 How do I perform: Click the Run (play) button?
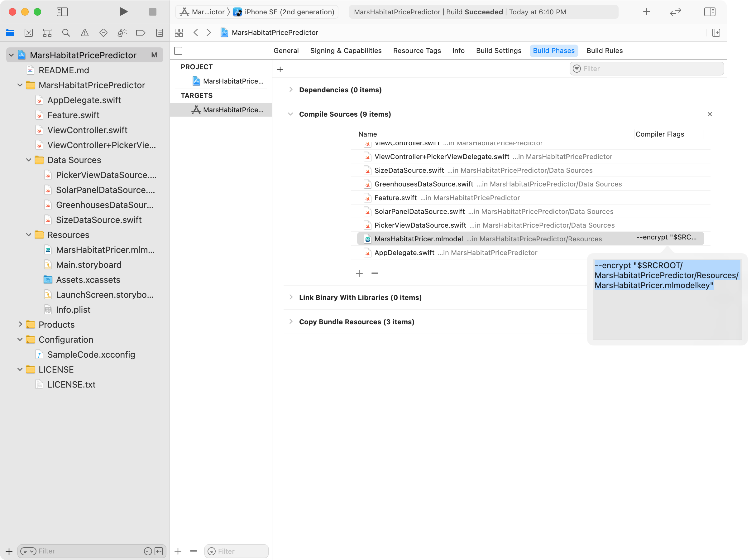123,12
